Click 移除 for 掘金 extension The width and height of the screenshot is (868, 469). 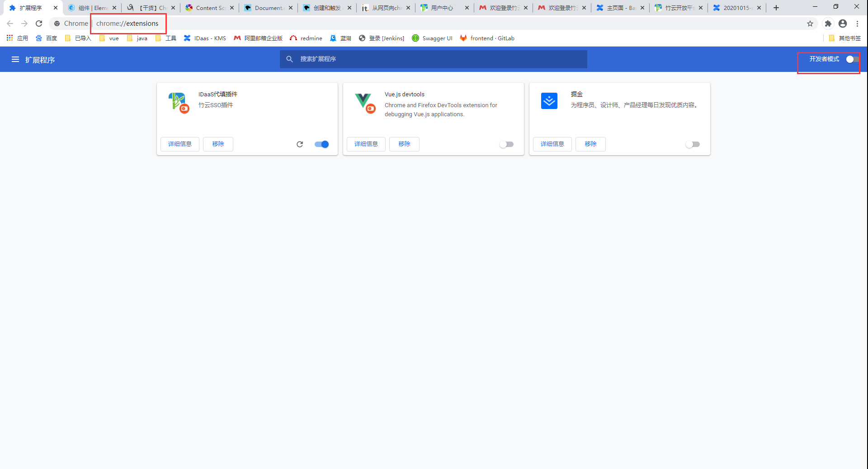point(590,144)
